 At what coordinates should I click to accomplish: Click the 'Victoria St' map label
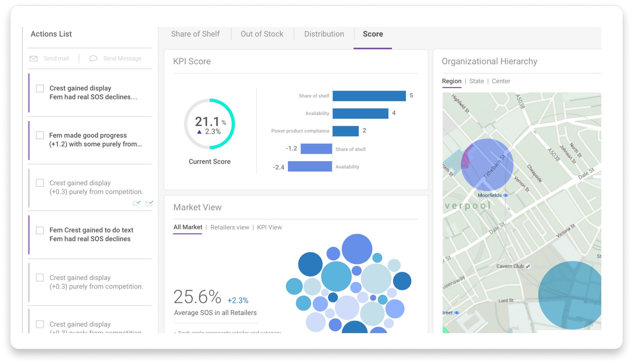click(x=566, y=231)
